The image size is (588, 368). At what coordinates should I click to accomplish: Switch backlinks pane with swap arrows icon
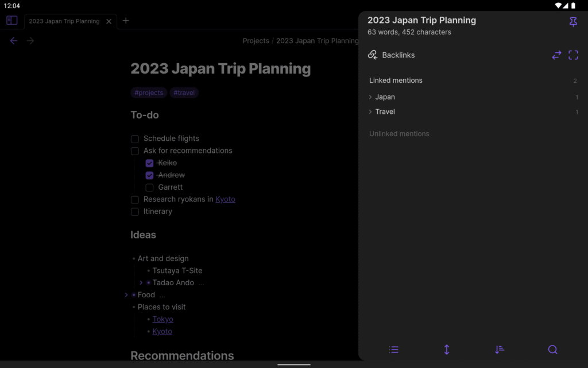coord(556,55)
